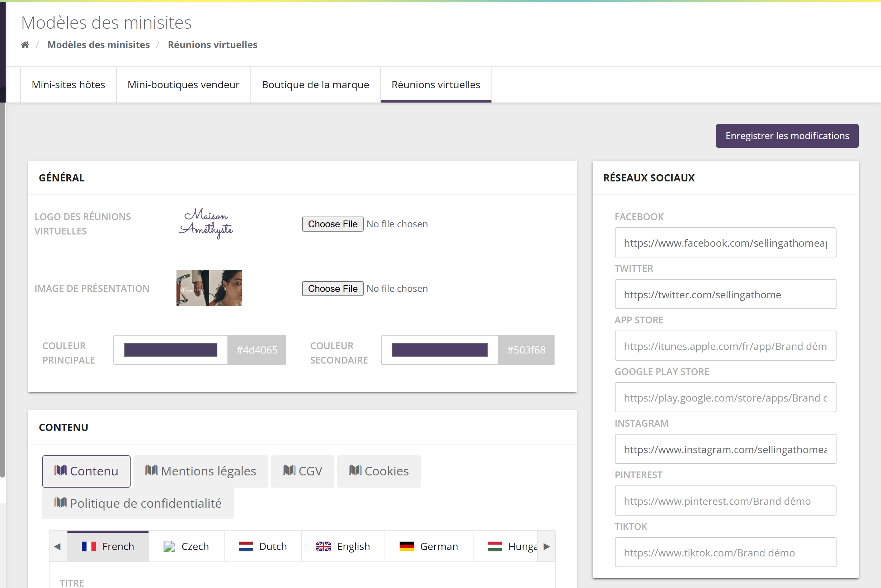The image size is (881, 588).
Task: Open the Mentions légales content section
Action: tap(201, 471)
